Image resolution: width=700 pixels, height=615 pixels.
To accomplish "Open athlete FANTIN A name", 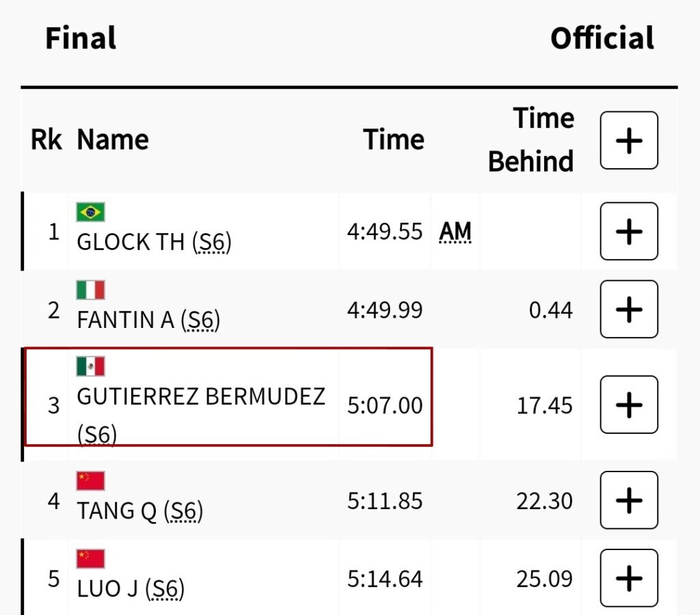I will point(125,320).
